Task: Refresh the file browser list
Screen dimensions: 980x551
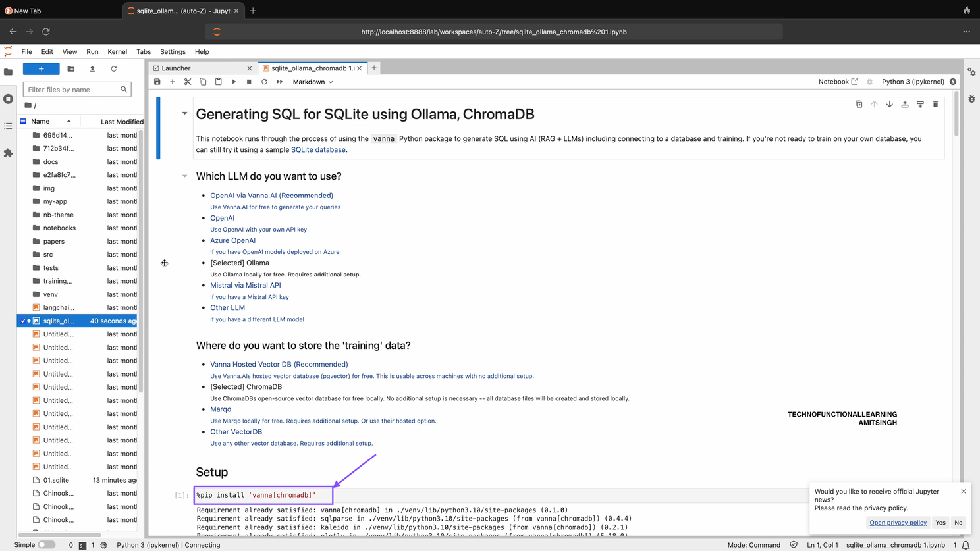Action: click(113, 68)
